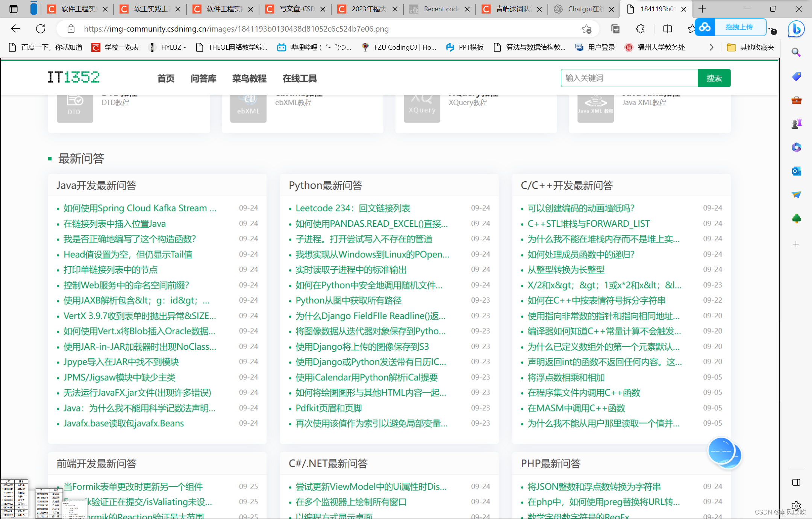Viewport: 812px width, 519px height.
Task: Open 问答库 in site navigation
Action: click(203, 78)
